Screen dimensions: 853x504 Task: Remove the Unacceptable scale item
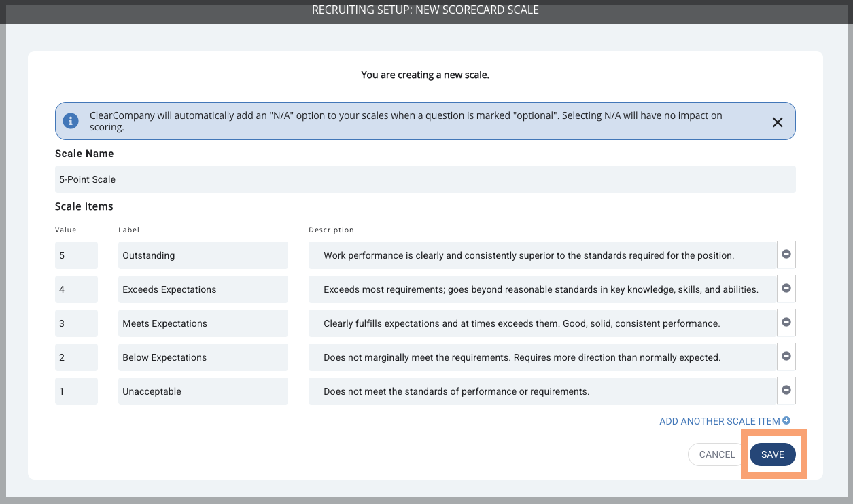(x=786, y=390)
